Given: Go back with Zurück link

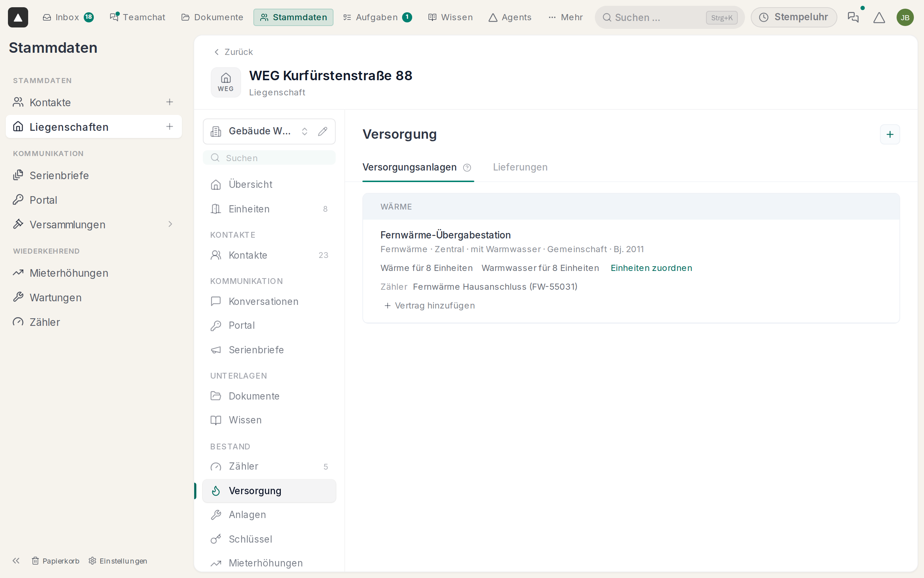Looking at the screenshot, I should pyautogui.click(x=233, y=52).
